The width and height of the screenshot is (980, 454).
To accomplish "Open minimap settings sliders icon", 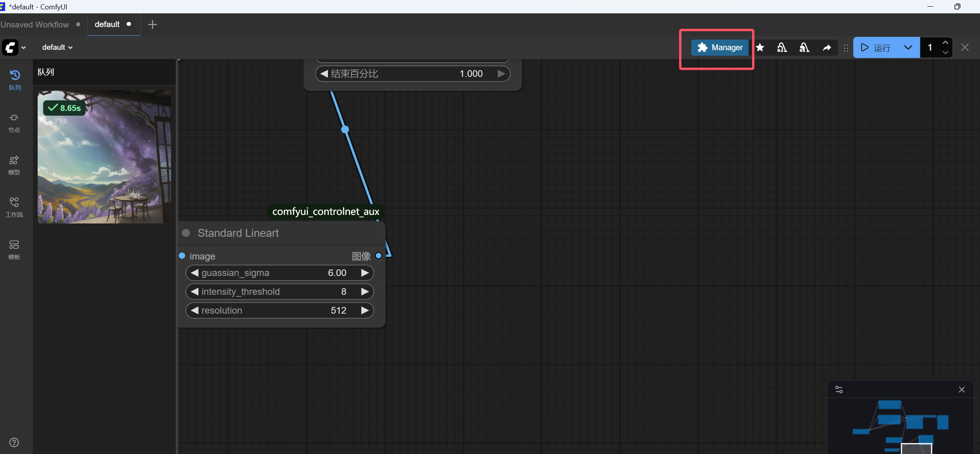I will coord(839,389).
